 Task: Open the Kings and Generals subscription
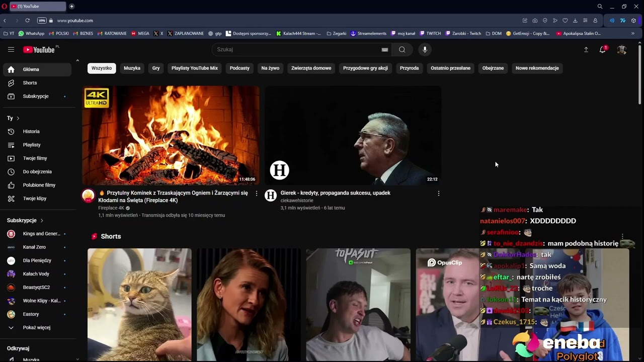(x=37, y=234)
